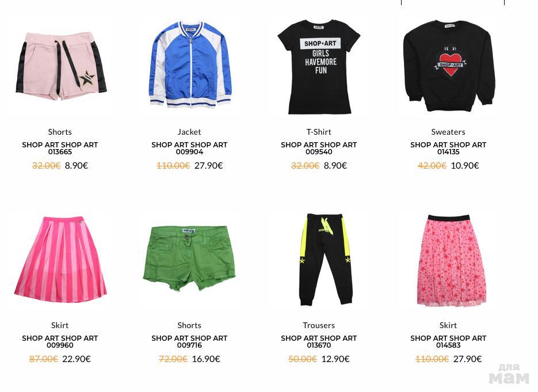Open the pink shorts with star product image
Image resolution: width=538 pixels, height=392 pixels.
(x=60, y=67)
